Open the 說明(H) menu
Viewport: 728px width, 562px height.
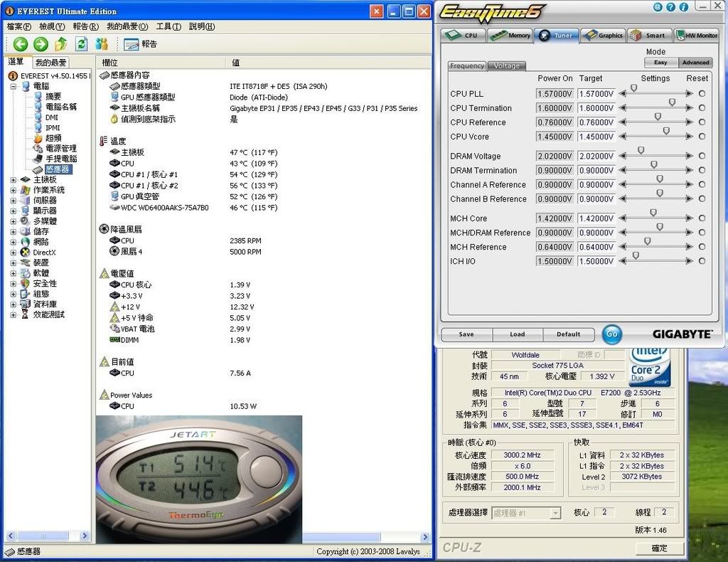[x=202, y=26]
